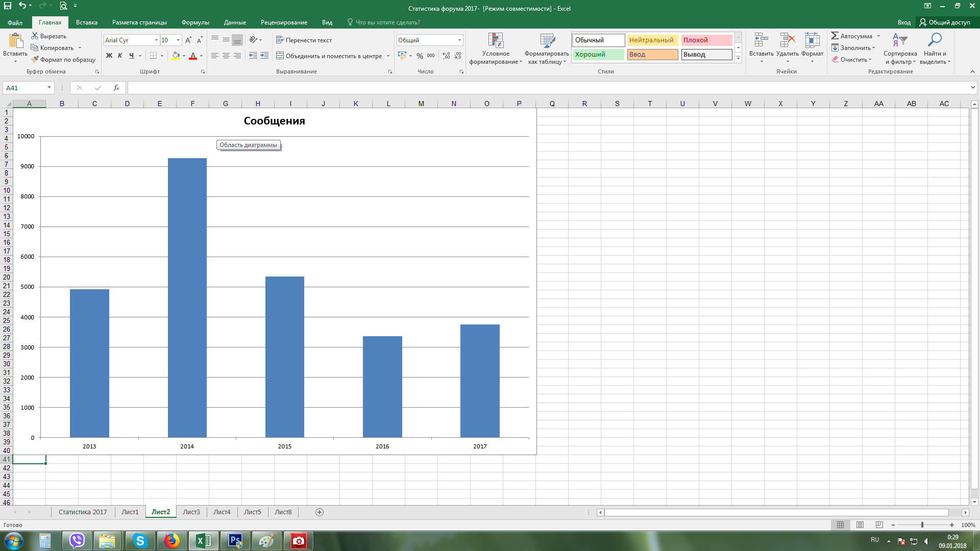The width and height of the screenshot is (980, 551).
Task: Click Format as Table icon
Action: [x=547, y=41]
